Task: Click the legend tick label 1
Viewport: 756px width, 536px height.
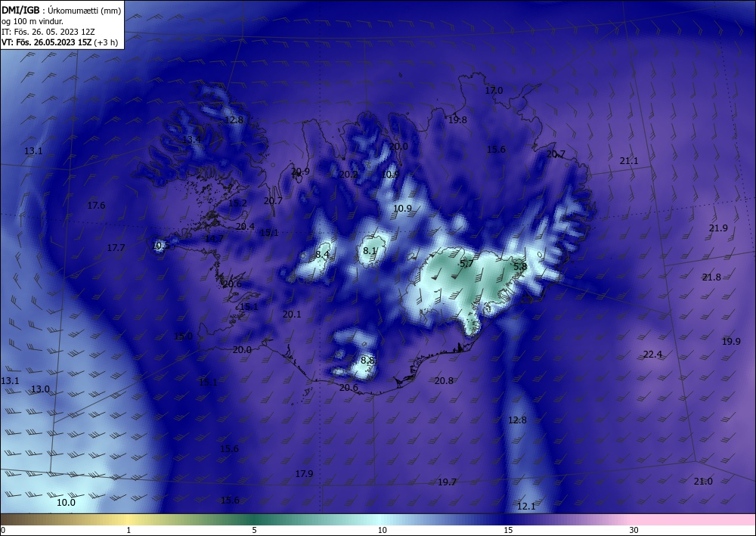Action: (129, 530)
